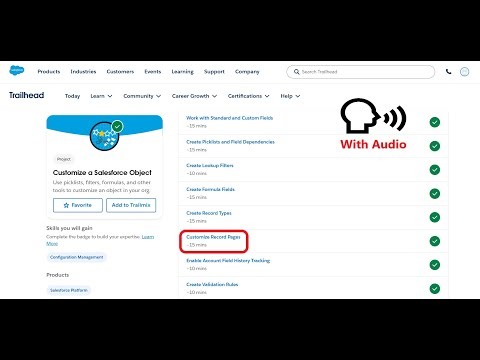Expand the Certifications dropdown
This screenshot has width=480, height=360.
coord(248,96)
